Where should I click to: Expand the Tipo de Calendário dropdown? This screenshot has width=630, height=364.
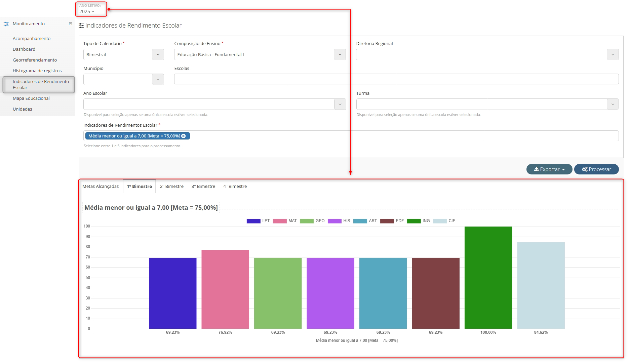(158, 54)
